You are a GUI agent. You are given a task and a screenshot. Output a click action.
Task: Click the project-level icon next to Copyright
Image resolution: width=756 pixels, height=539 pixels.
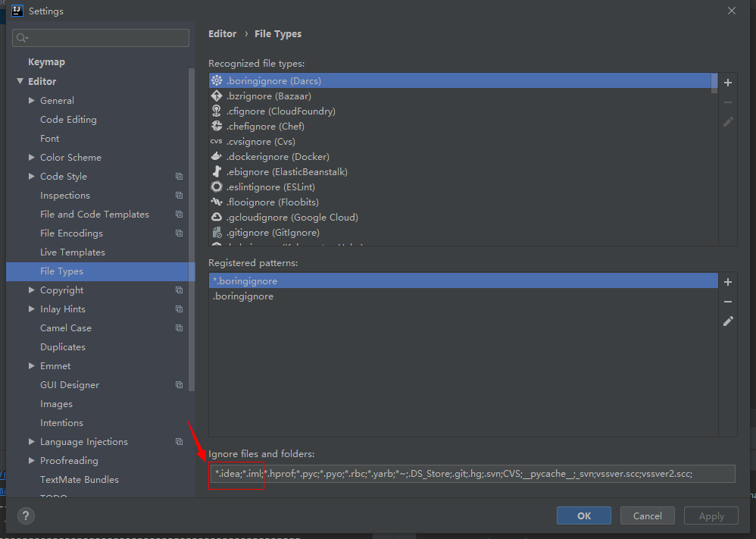pos(180,290)
